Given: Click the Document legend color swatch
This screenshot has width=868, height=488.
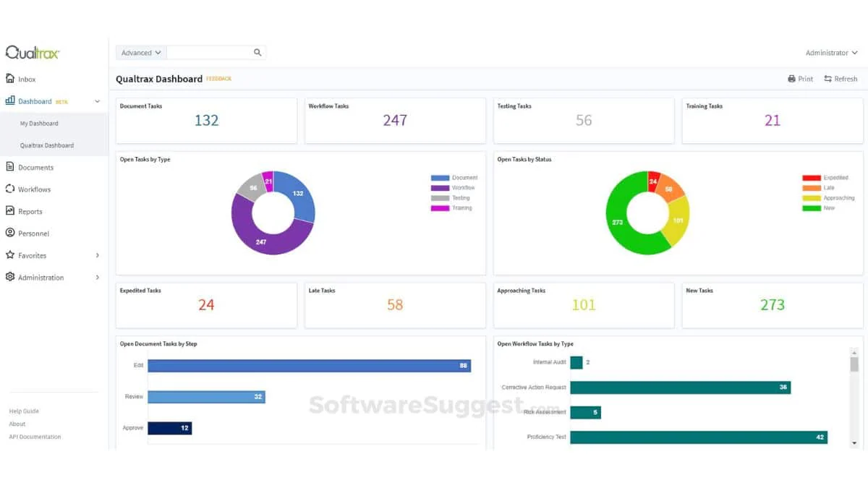Looking at the screenshot, I should coord(440,178).
